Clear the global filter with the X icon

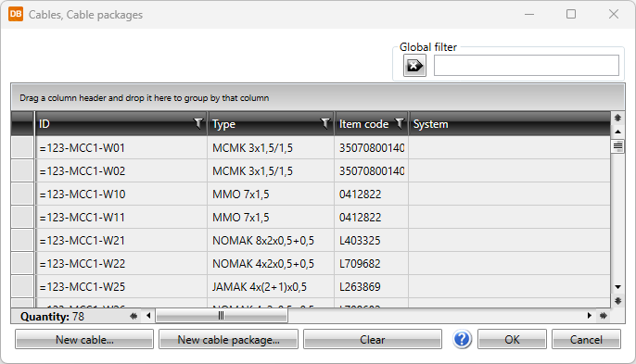[x=414, y=65]
